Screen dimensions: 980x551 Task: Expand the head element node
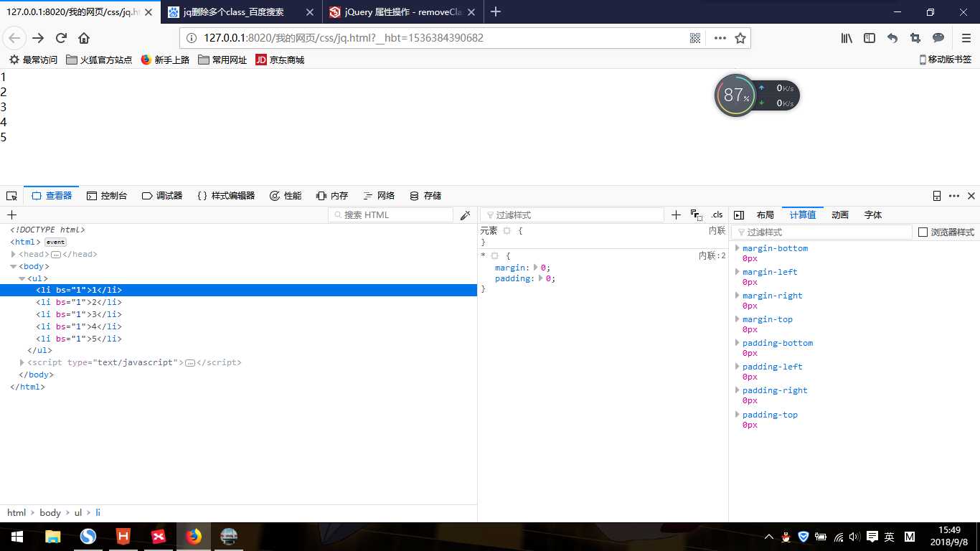14,254
